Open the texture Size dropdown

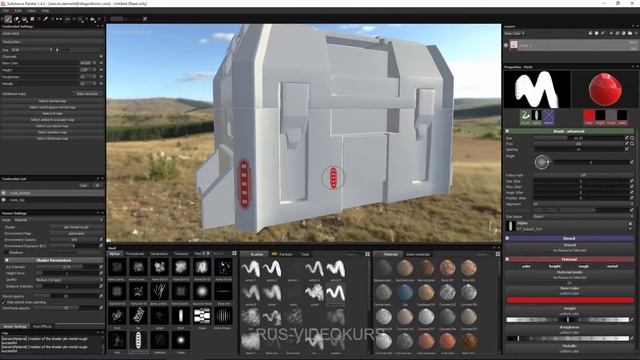[33, 50]
